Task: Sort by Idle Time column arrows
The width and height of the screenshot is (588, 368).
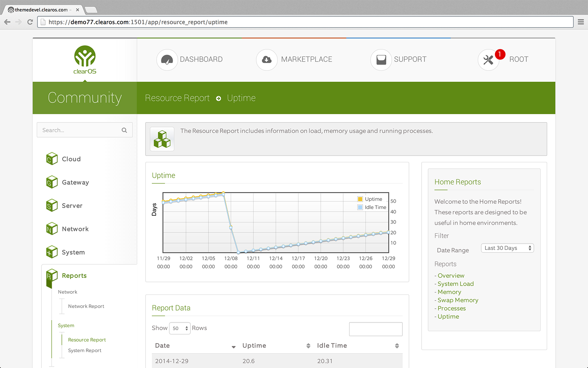Action: pos(397,346)
